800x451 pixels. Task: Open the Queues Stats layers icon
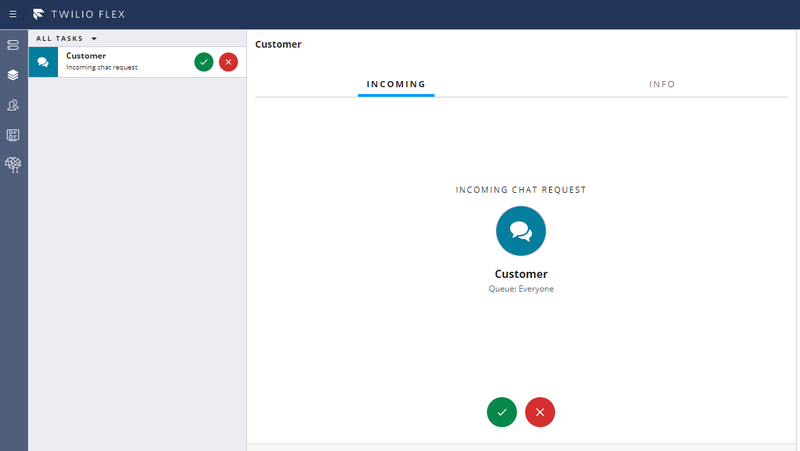coord(13,74)
